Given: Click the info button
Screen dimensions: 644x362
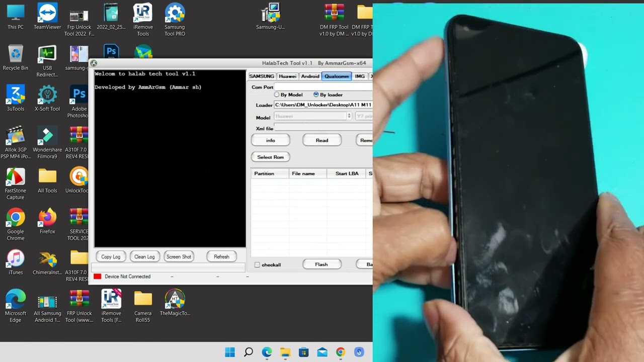Looking at the screenshot, I should point(271,140).
